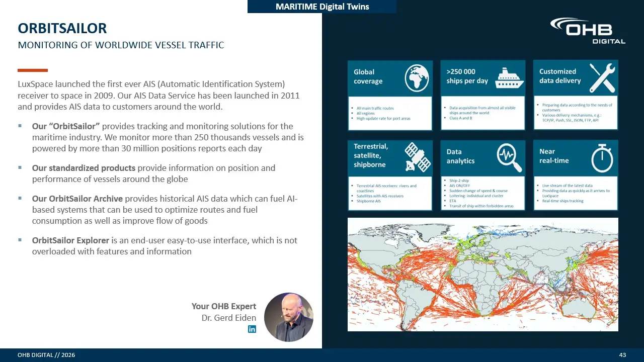Open the LinkedIn icon under Dr. Gerd Eiden
This screenshot has width=644, height=362.
252,329
